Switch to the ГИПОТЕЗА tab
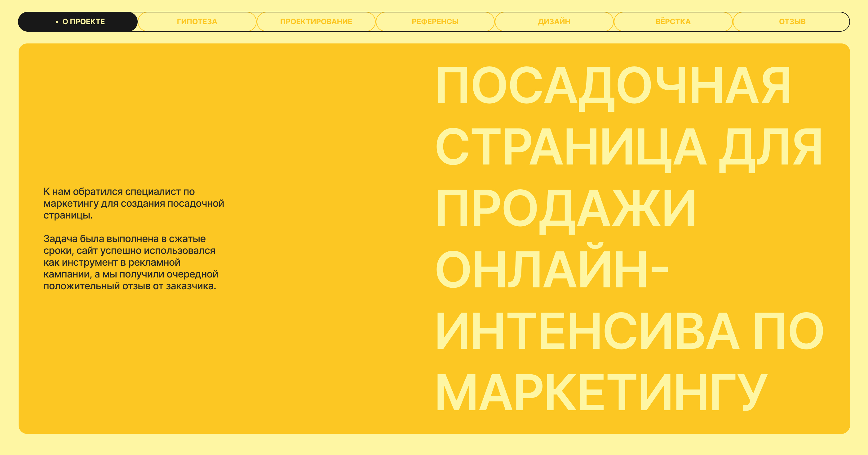This screenshot has height=455, width=868. point(197,22)
